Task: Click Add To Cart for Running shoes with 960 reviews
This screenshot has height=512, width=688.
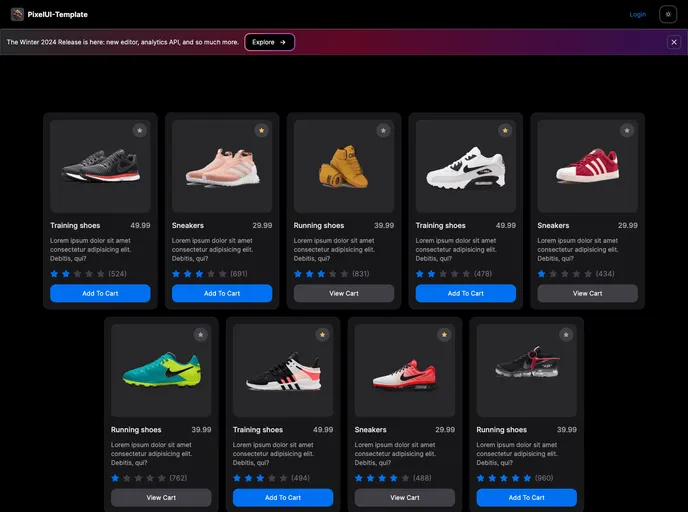Action: 526,497
